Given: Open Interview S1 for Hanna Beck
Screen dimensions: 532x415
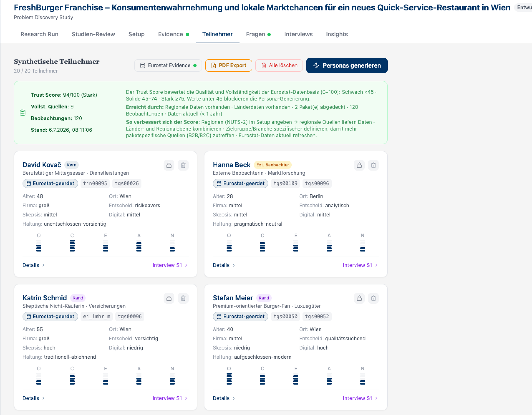Looking at the screenshot, I should [360, 265].
